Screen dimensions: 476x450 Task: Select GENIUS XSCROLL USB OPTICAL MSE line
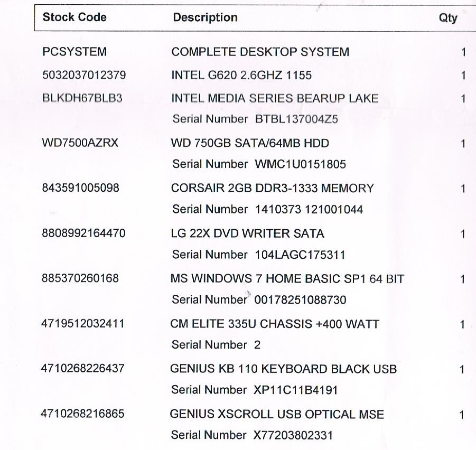[277, 414]
